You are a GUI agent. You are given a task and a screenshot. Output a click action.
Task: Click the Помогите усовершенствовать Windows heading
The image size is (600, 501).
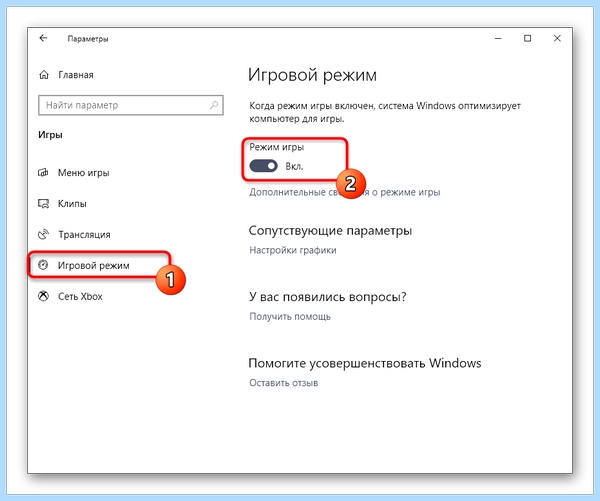[x=365, y=363]
